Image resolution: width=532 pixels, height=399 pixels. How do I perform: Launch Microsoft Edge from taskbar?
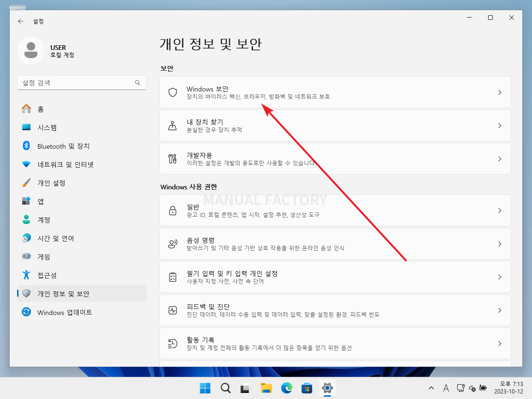286,388
